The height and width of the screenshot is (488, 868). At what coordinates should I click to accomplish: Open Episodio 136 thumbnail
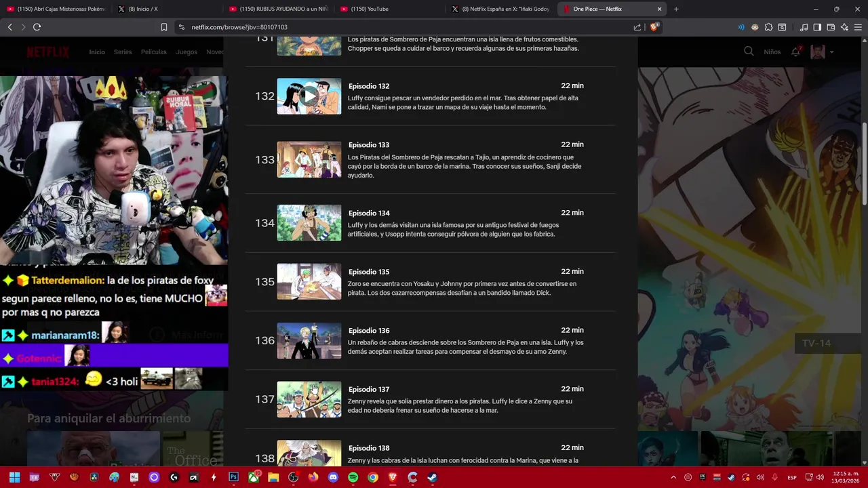pos(309,340)
